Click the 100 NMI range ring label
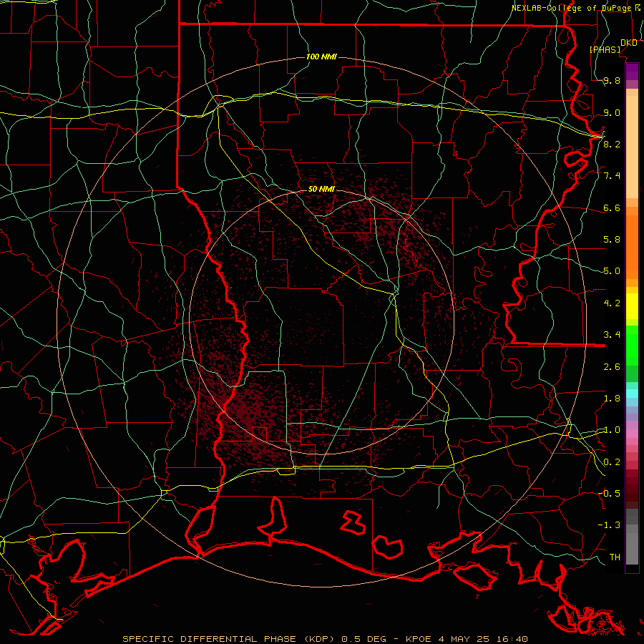The width and height of the screenshot is (644, 644). (x=321, y=57)
